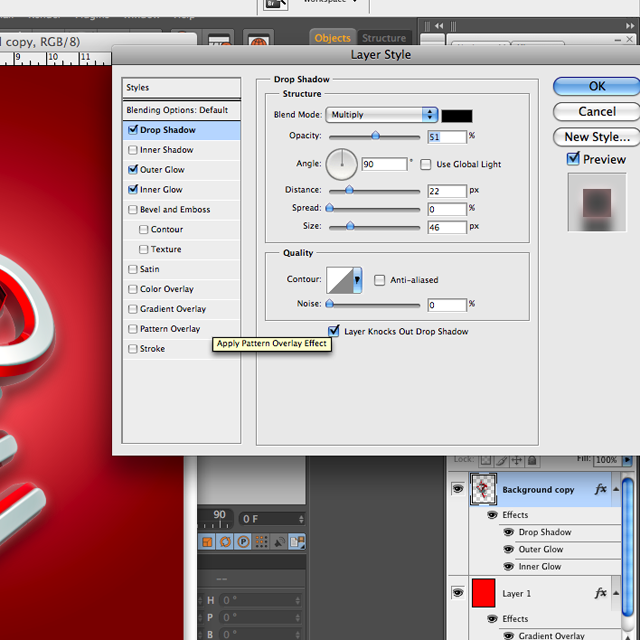Screen dimensions: 640x640
Task: Enable the Stroke checkbox
Action: pyautogui.click(x=133, y=349)
